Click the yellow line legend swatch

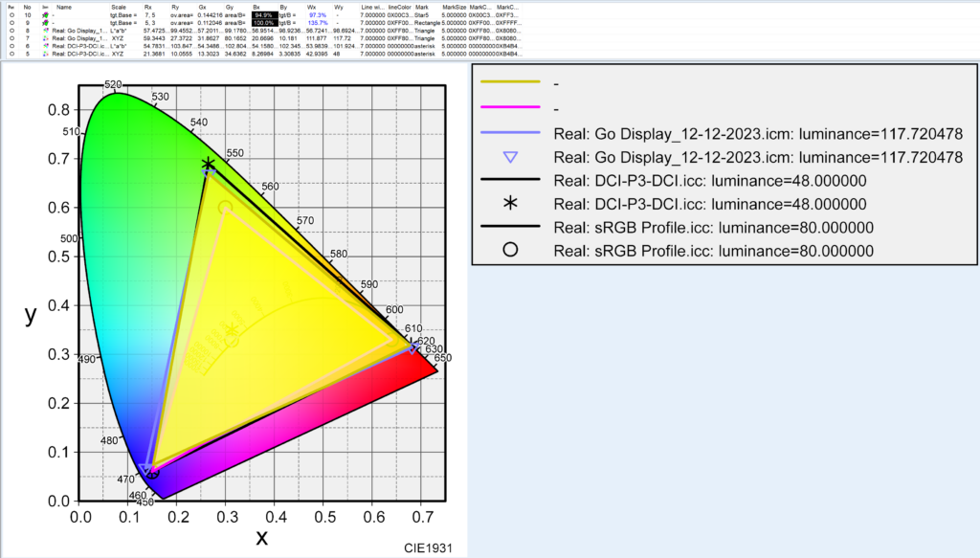510,82
